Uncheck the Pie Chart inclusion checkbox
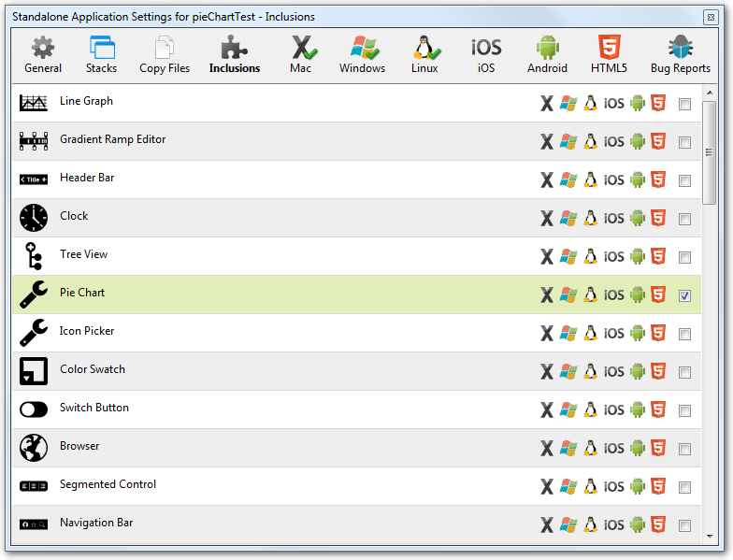Viewport: 733px width, 560px height. (685, 295)
